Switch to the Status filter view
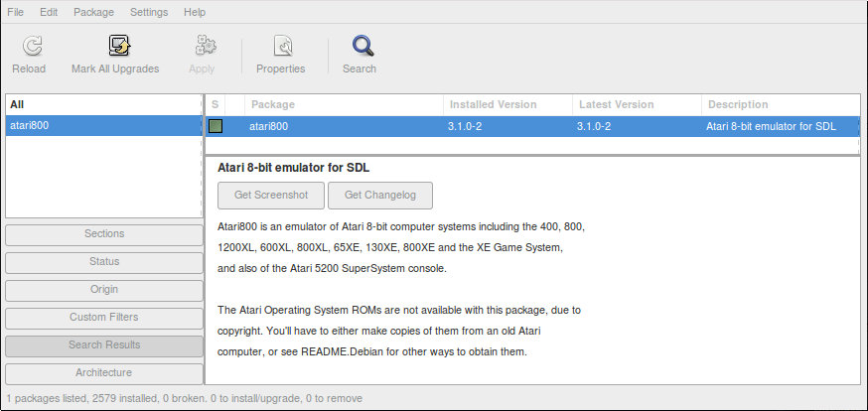 pos(103,262)
